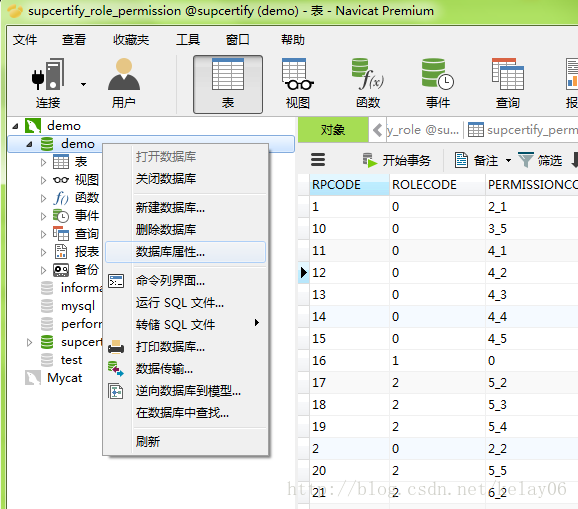Switch to the supcertify_perm table tab

coord(523,130)
